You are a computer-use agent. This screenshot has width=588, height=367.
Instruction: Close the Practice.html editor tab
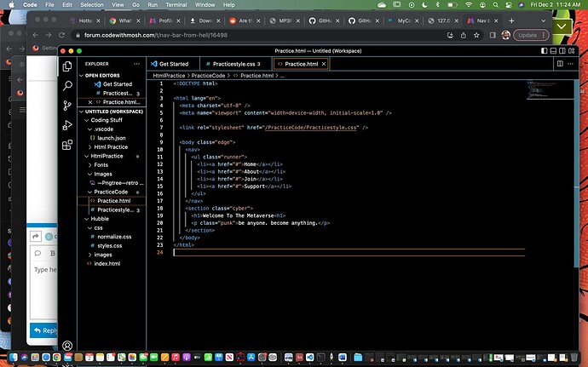coord(324,64)
